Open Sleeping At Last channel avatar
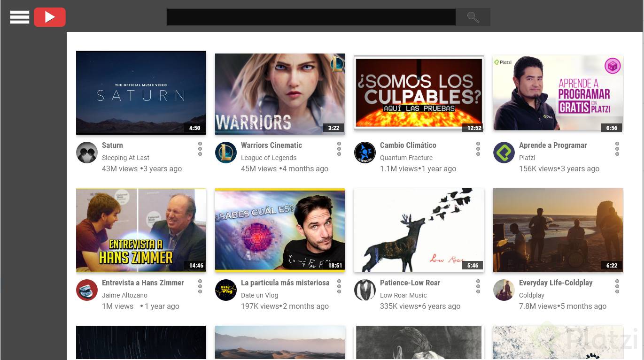644x360 pixels. (87, 153)
